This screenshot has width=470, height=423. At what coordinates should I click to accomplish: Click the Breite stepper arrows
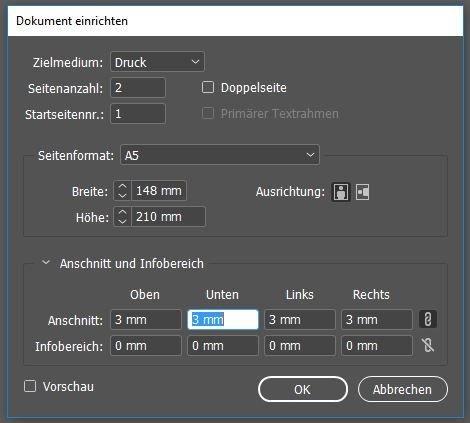(x=122, y=191)
